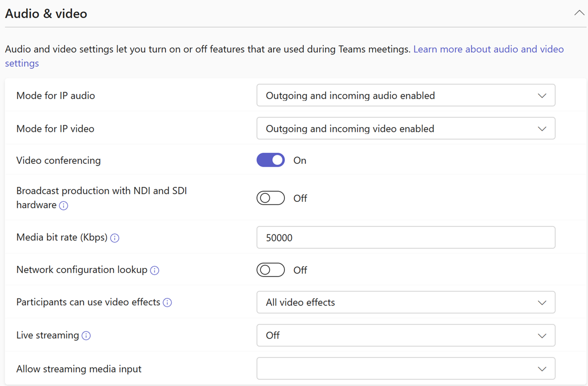Click the Video conferencing setting label
This screenshot has width=588, height=386.
(58, 160)
